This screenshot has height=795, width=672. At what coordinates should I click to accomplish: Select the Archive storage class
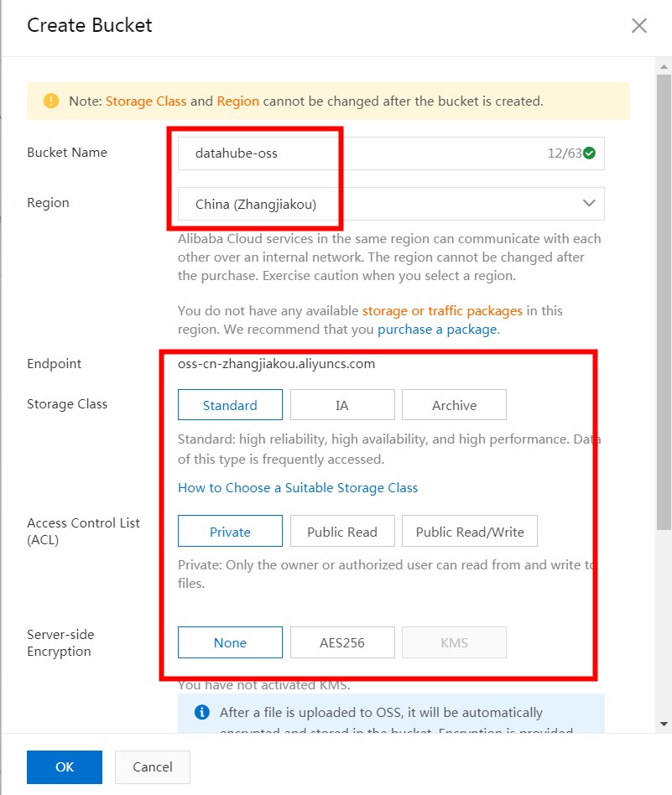click(x=454, y=404)
